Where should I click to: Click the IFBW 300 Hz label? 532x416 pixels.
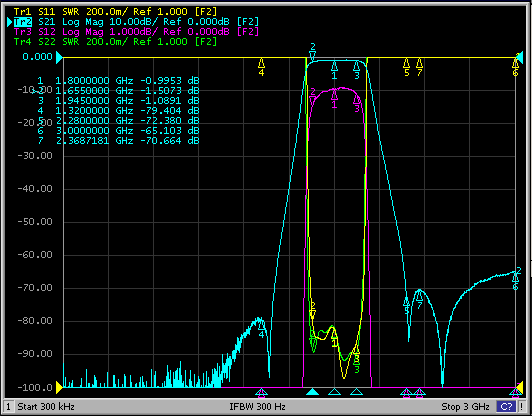point(257,406)
